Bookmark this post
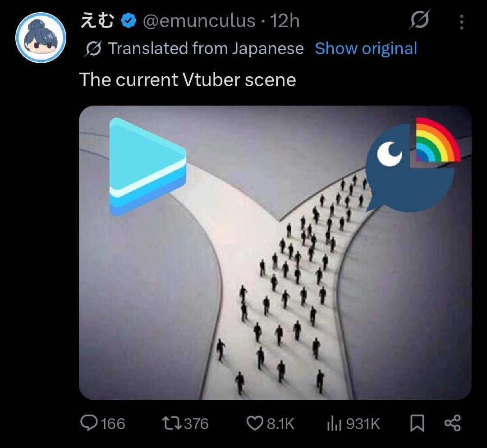Image resolution: width=487 pixels, height=448 pixels. point(417,423)
